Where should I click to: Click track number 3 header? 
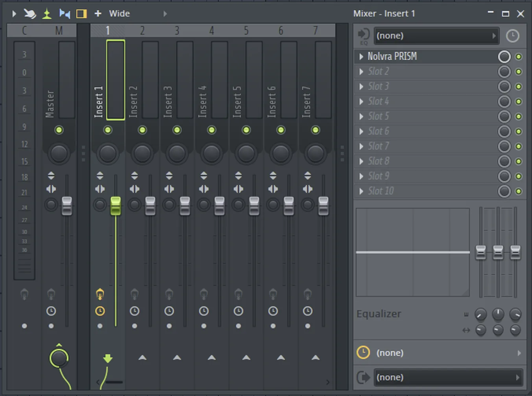[177, 31]
